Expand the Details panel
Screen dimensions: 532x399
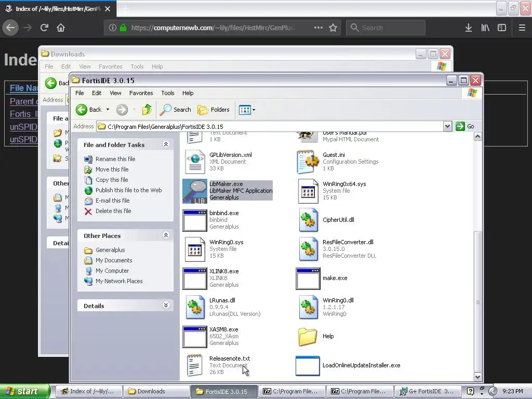click(x=166, y=305)
